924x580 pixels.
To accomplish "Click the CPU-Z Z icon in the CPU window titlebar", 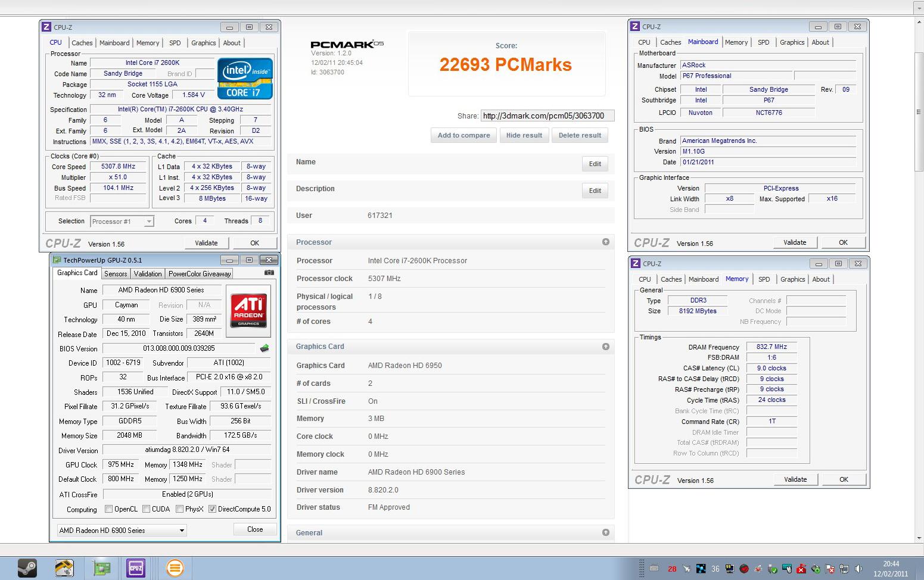I will [46, 27].
